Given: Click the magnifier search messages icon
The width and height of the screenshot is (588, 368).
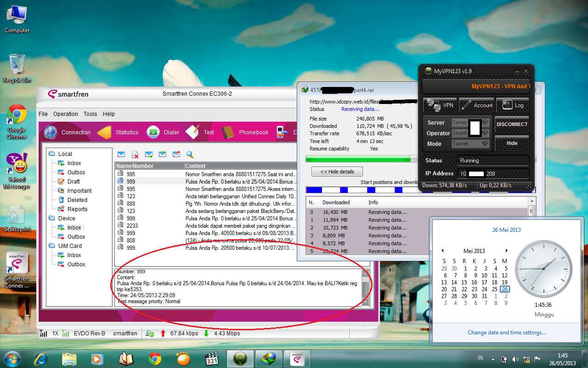Looking at the screenshot, I should [x=190, y=155].
